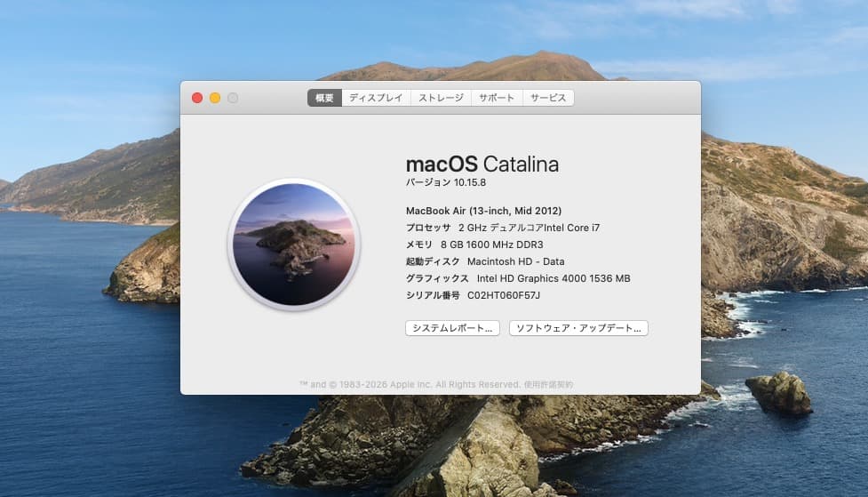Viewport: 868px width, 497px height.
Task: Click the greyed-out zoom window button
Action: tap(233, 98)
